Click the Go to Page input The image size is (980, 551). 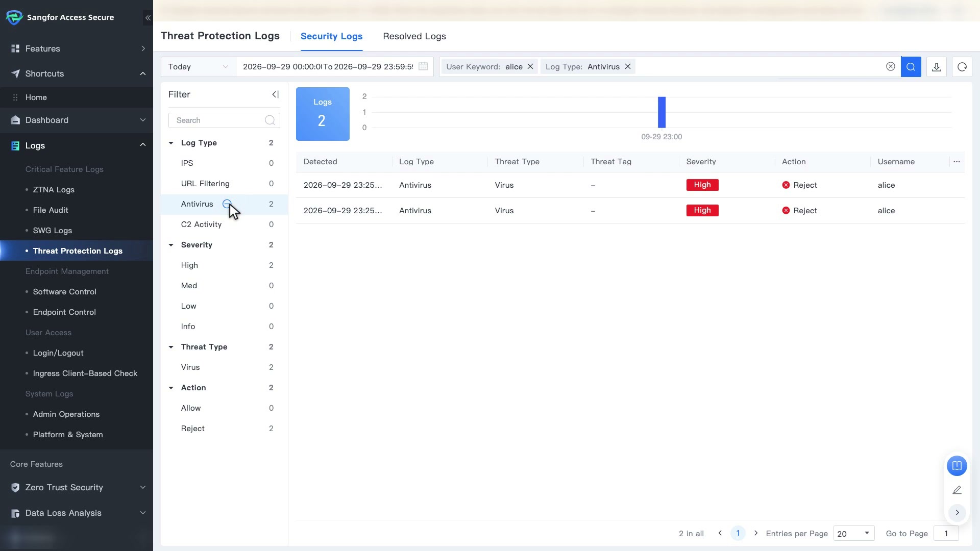click(946, 534)
